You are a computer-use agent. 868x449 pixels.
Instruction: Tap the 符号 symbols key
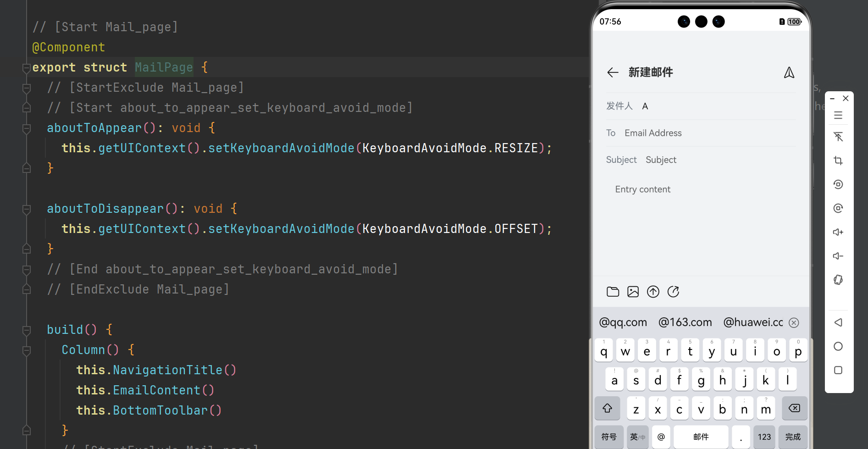[x=609, y=437]
